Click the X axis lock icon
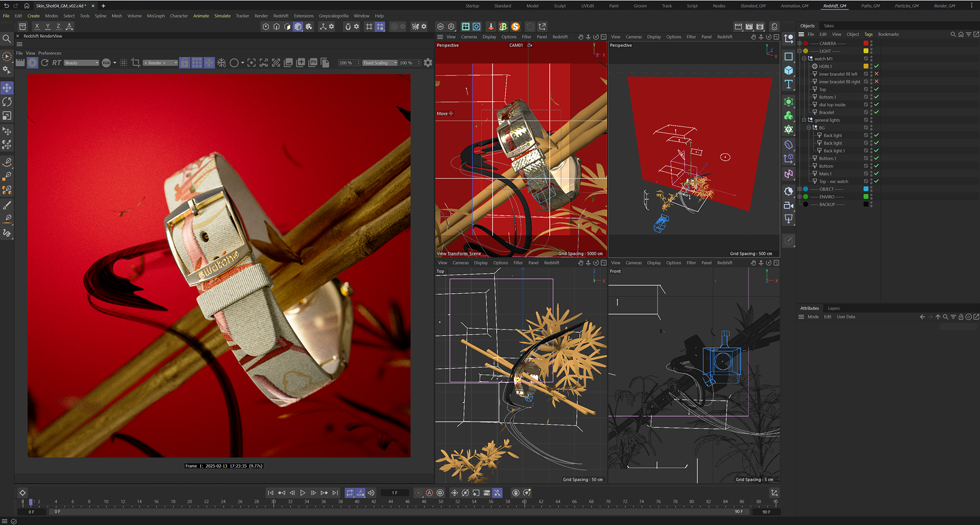The height and width of the screenshot is (525, 980). point(37,27)
